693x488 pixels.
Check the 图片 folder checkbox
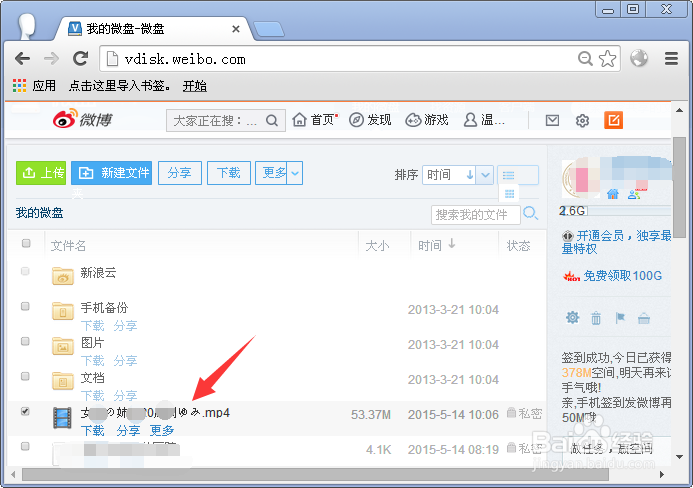point(25,341)
